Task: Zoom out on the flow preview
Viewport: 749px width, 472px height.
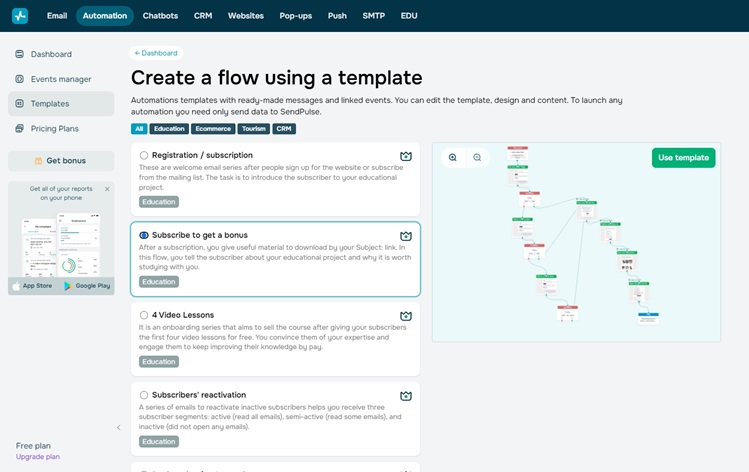Action: tap(477, 158)
